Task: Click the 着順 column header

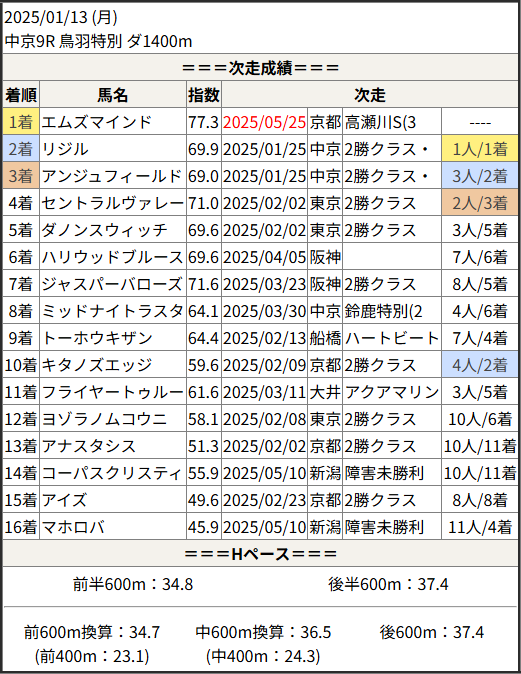Action: (21, 95)
